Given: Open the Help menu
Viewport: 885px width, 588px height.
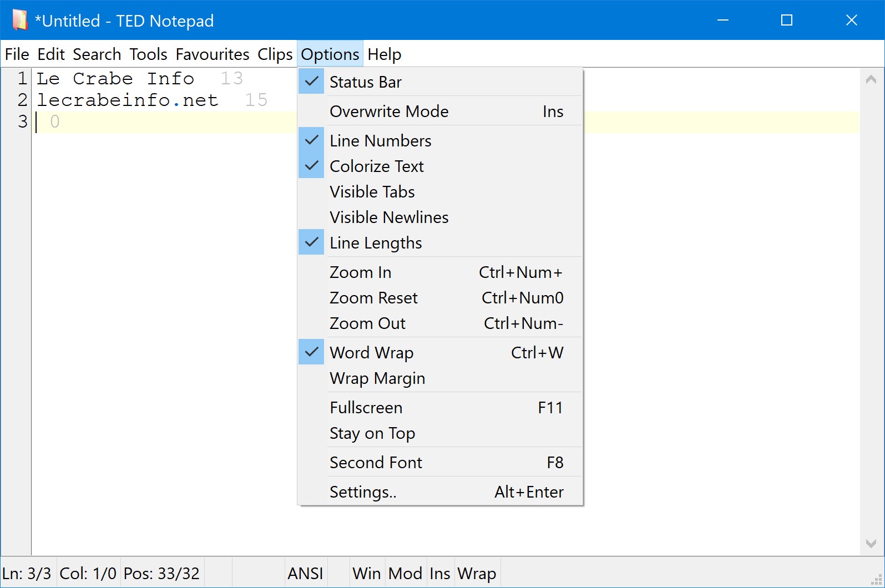Looking at the screenshot, I should tap(385, 54).
